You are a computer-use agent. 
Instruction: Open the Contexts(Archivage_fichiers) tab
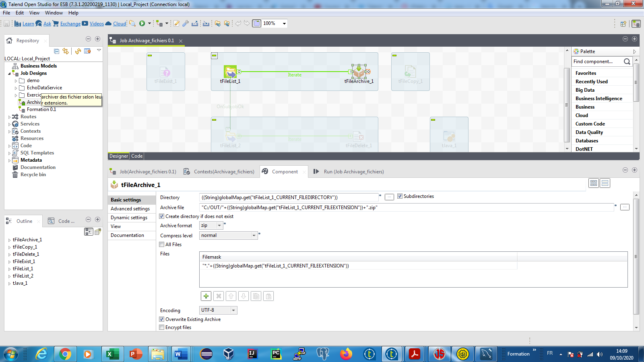coord(219,172)
